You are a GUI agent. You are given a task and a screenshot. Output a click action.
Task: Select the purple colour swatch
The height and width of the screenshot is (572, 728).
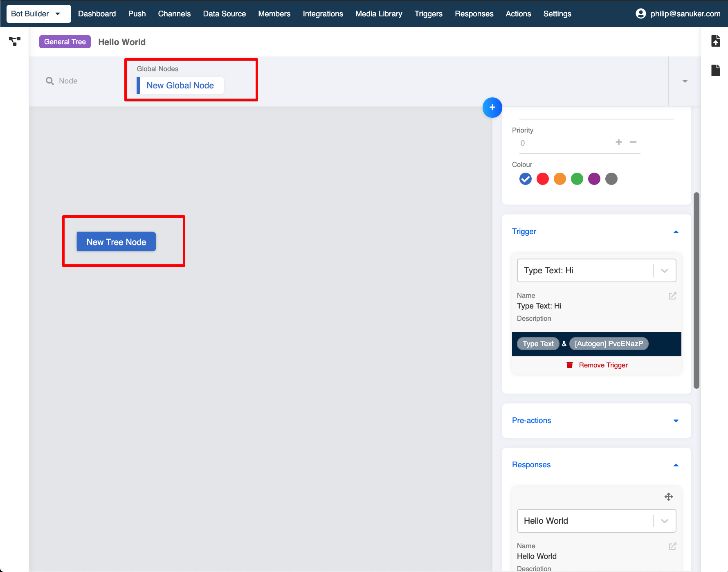coord(594,179)
